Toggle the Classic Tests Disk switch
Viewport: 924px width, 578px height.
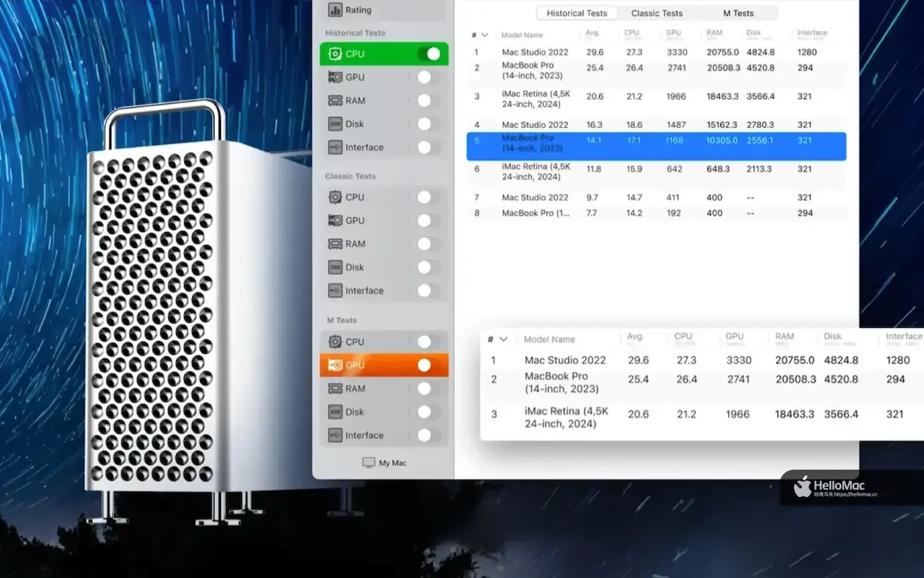(429, 267)
